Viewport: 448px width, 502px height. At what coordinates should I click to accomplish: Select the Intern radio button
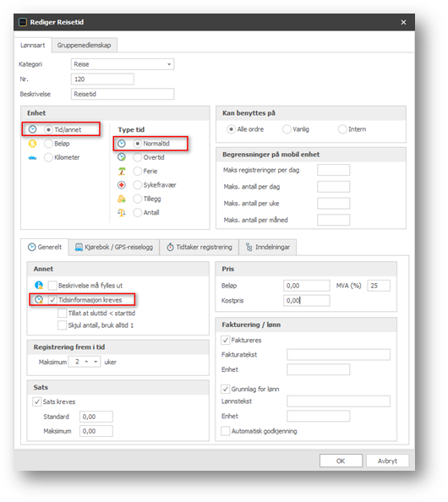pos(342,129)
